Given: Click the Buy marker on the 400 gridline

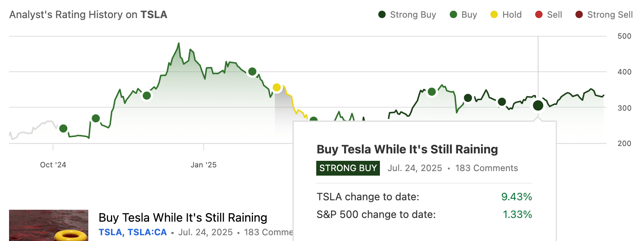Looking at the screenshot, I should click(x=252, y=72).
